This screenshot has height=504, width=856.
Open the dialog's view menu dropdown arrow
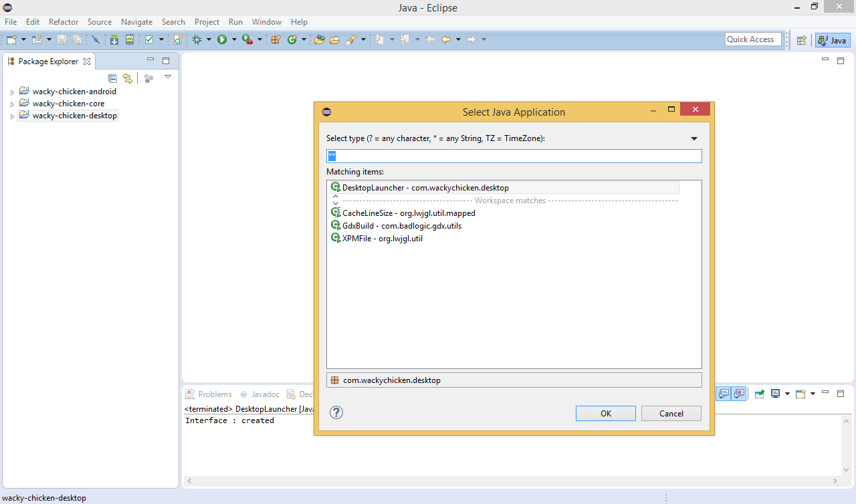[694, 138]
